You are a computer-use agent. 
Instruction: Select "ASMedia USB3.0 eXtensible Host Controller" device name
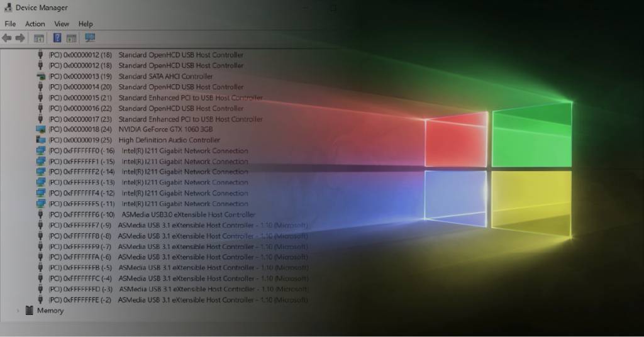[x=189, y=214]
